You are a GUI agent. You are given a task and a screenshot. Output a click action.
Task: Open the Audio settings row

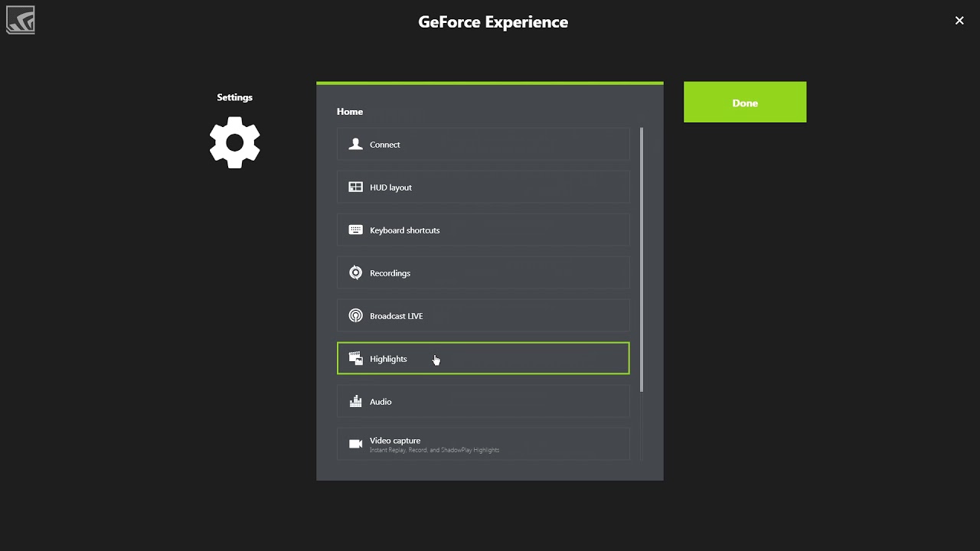coord(483,402)
